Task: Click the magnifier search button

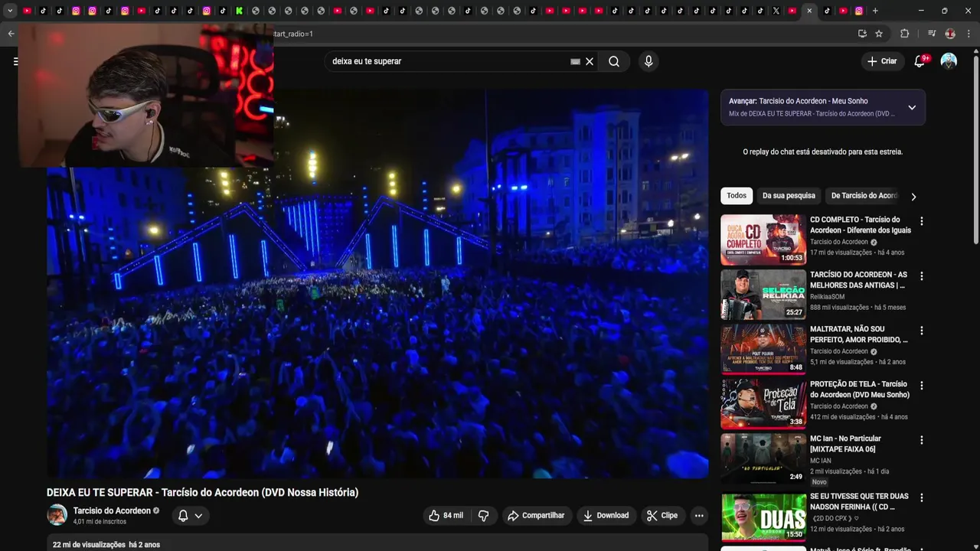Action: click(614, 61)
